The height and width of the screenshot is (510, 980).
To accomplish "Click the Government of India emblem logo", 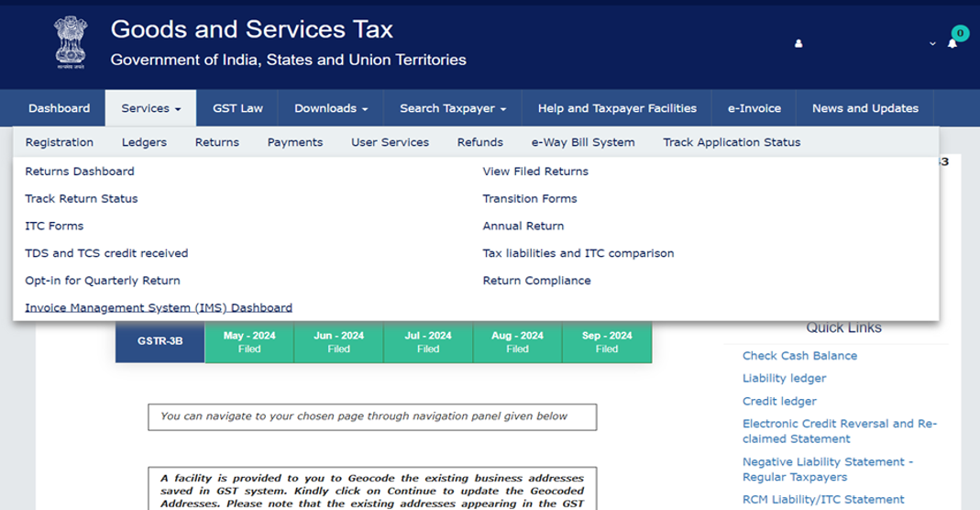I will coord(70,43).
